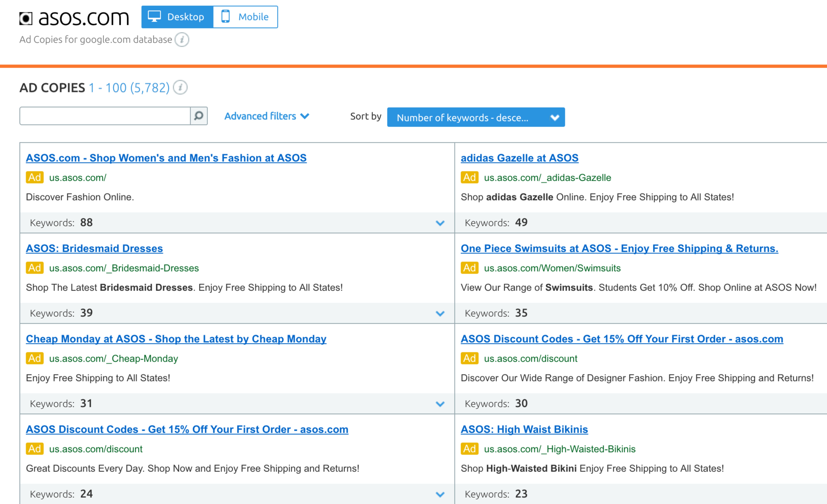Viewport: 827px width, 504px height.
Task: Switch to the Mobile view tab
Action: pyautogui.click(x=245, y=17)
